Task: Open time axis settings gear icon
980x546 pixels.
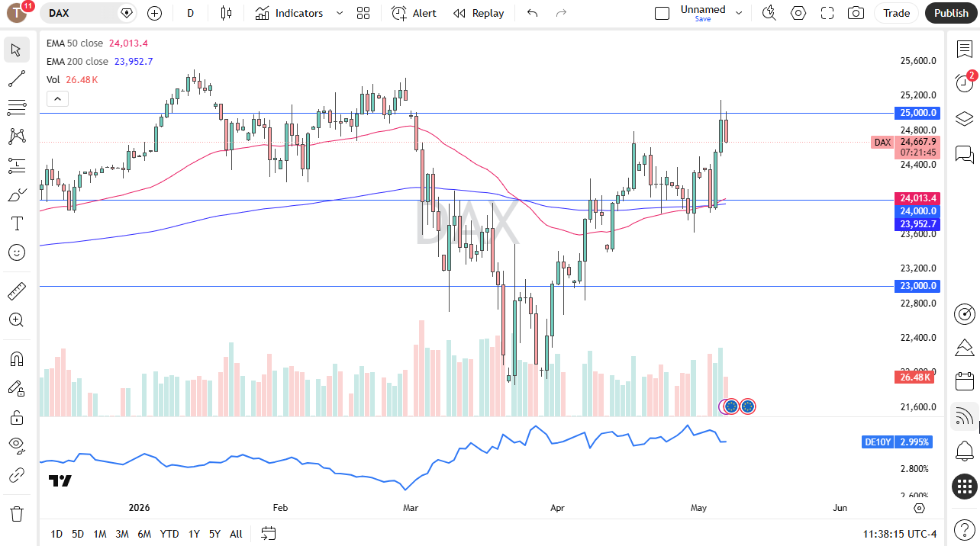Action: click(919, 508)
